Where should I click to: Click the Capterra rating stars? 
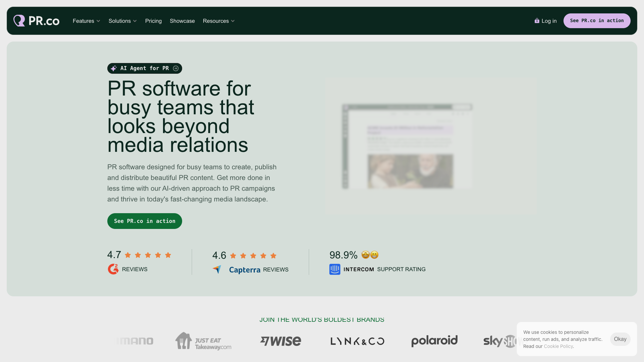point(253,256)
